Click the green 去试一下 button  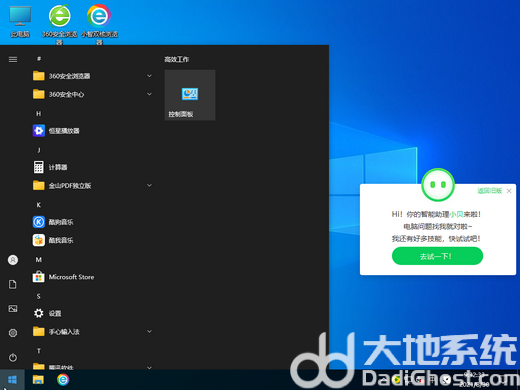(437, 256)
